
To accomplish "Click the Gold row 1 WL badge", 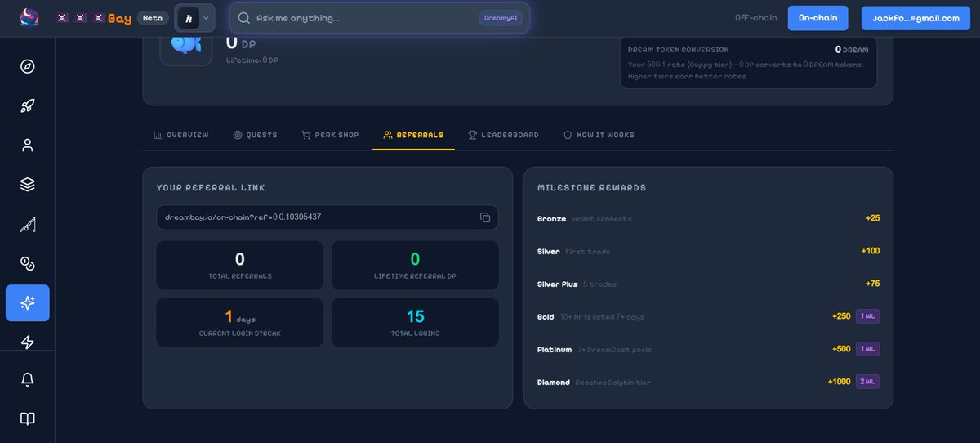I will click(867, 316).
